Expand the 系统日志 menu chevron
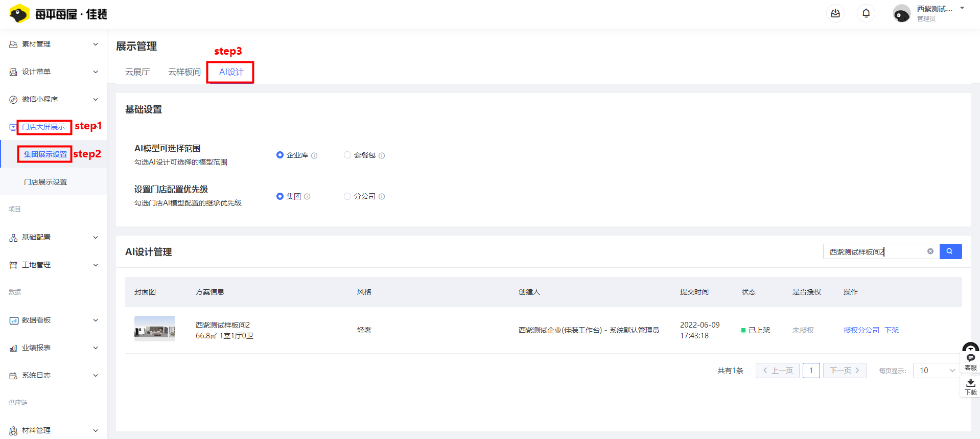 pyautogui.click(x=96, y=376)
